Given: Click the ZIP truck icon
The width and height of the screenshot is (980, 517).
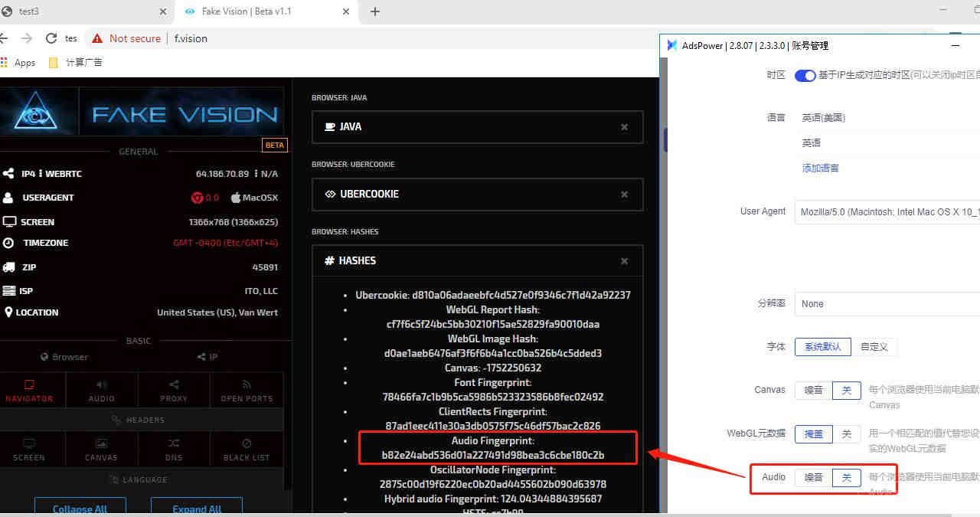Looking at the screenshot, I should (x=9, y=267).
